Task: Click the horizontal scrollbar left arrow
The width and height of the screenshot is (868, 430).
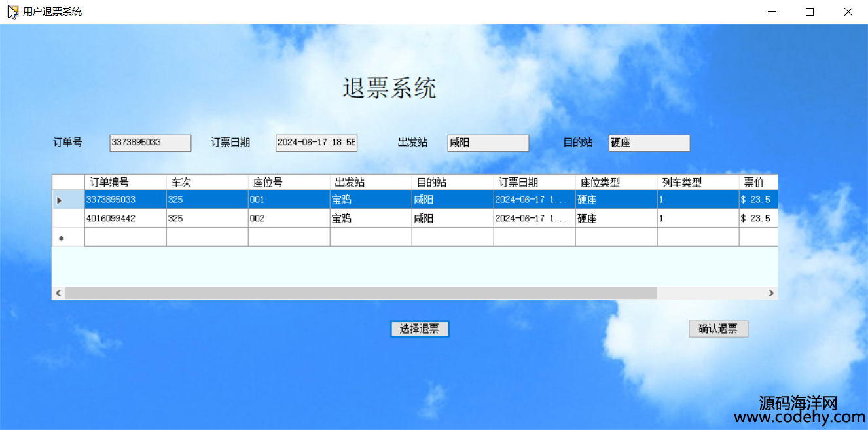Action: 59,293
